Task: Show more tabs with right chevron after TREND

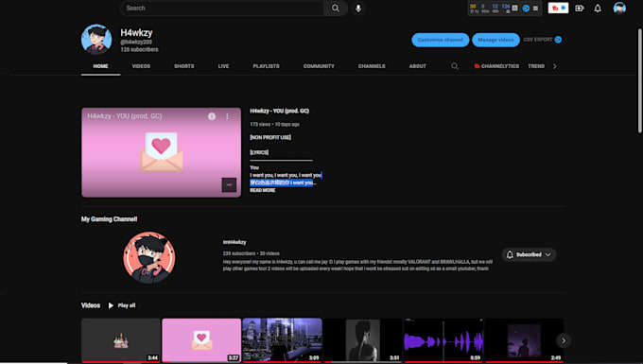Action: click(555, 66)
